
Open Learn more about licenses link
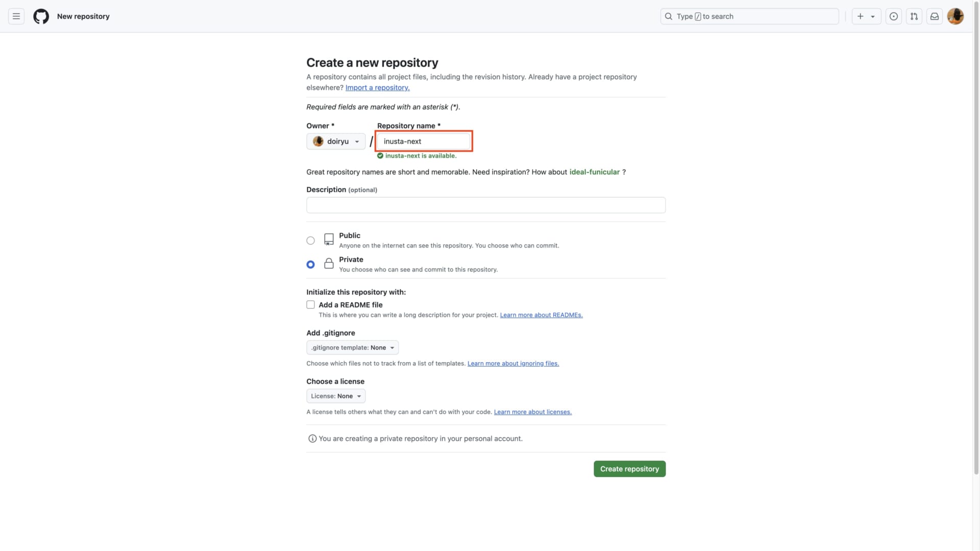[x=532, y=412]
